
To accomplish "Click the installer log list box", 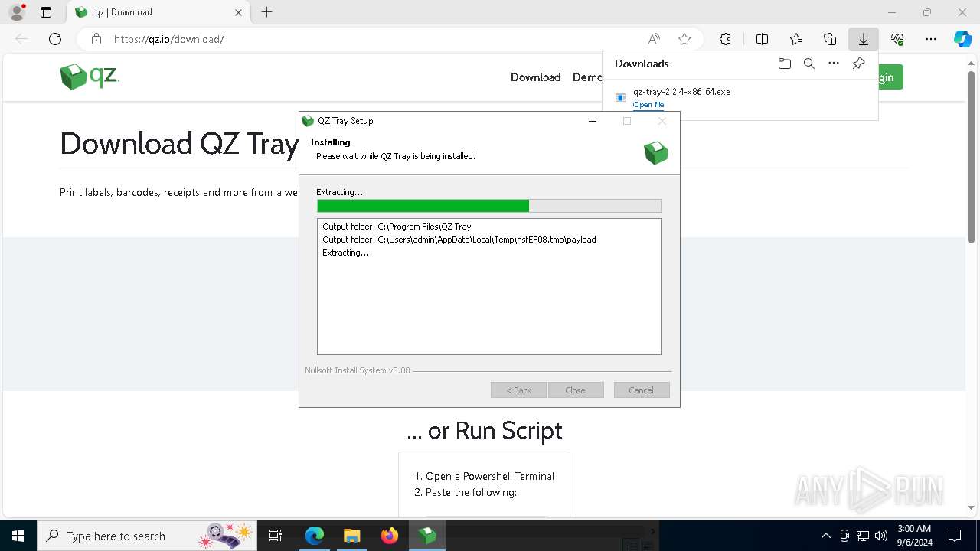I will click(x=488, y=287).
